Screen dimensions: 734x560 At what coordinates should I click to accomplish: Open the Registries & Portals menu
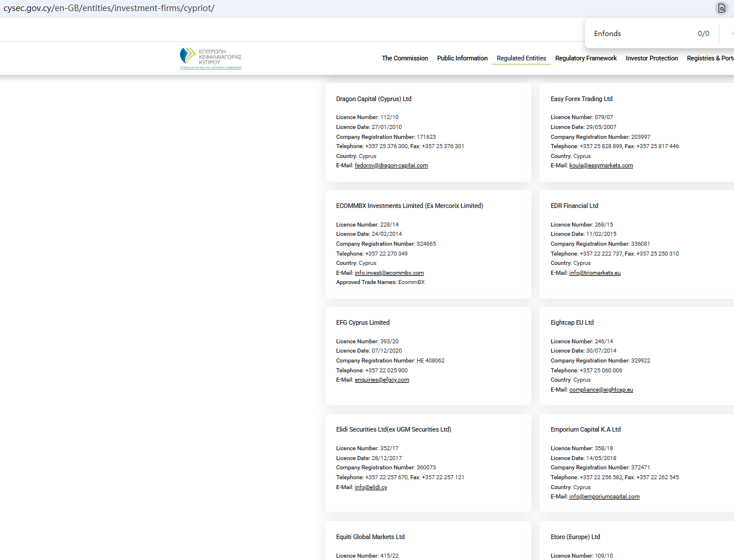click(710, 58)
